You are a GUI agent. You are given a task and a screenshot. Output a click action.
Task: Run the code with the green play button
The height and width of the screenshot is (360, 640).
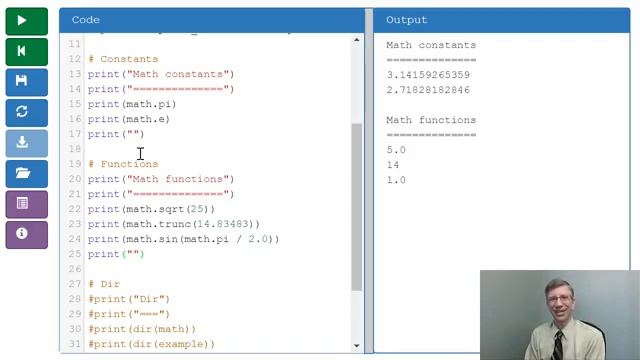(x=27, y=21)
